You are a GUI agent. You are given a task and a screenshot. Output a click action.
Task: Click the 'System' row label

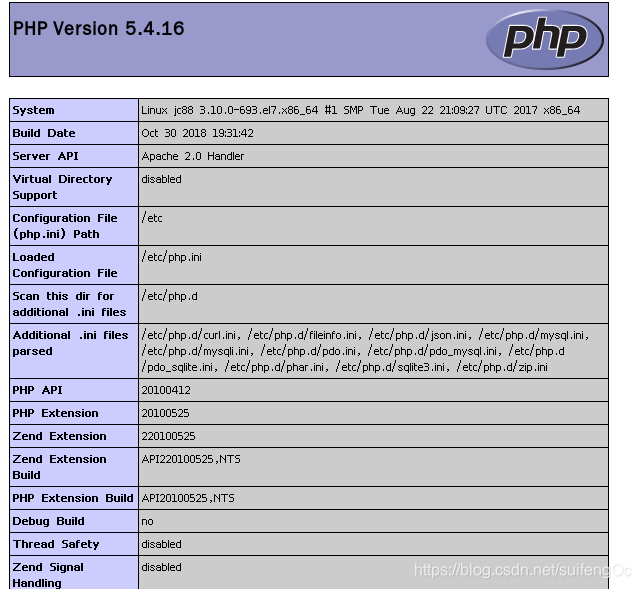click(33, 110)
